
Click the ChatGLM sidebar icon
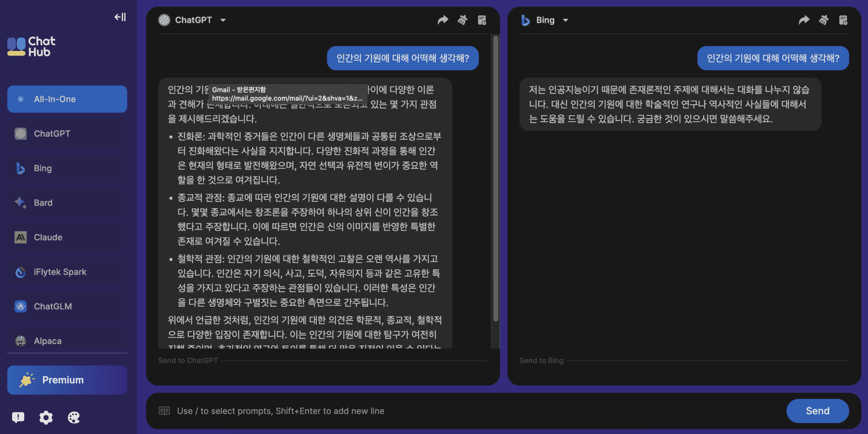point(20,306)
